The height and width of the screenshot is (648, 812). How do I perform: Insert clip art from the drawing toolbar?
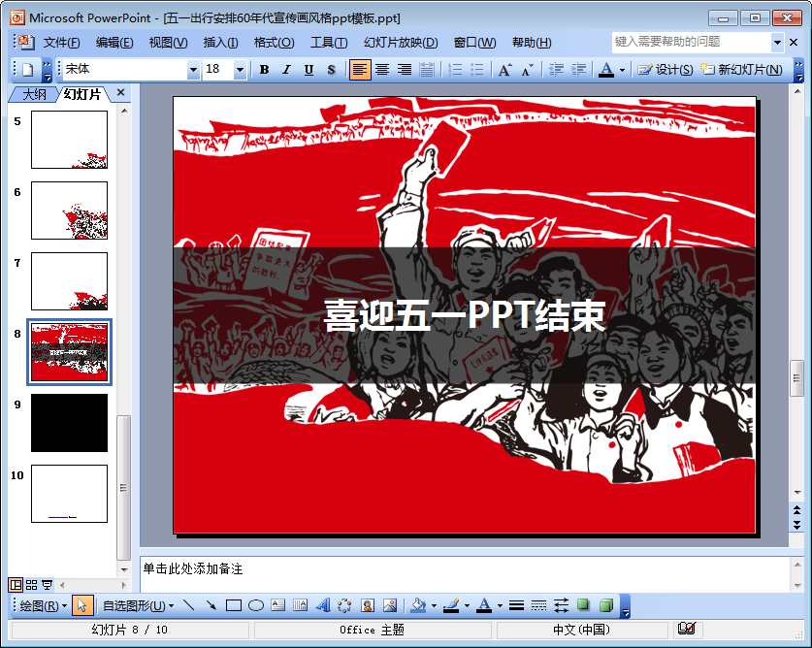click(x=368, y=605)
